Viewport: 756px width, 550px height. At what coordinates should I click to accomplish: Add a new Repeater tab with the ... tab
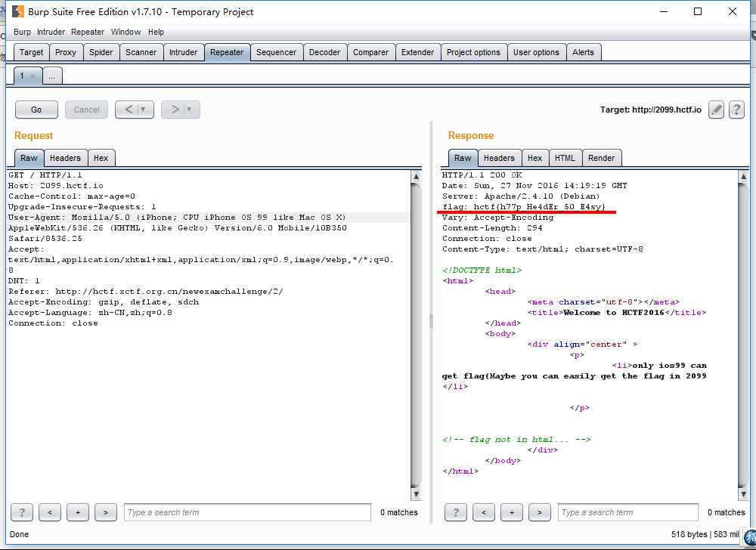52,76
